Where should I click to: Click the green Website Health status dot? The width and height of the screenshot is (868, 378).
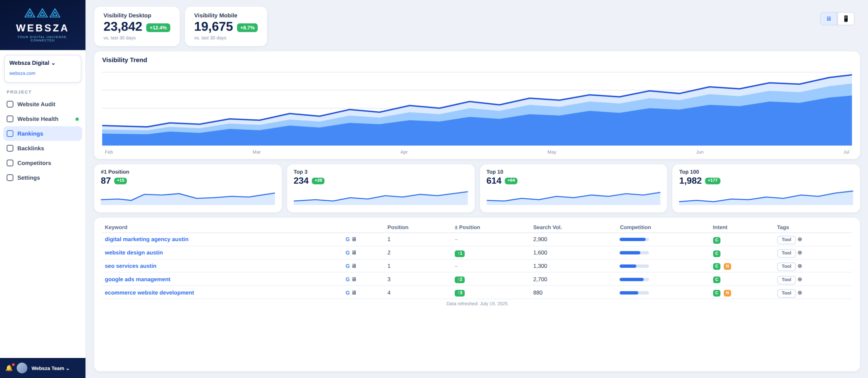pos(77,119)
